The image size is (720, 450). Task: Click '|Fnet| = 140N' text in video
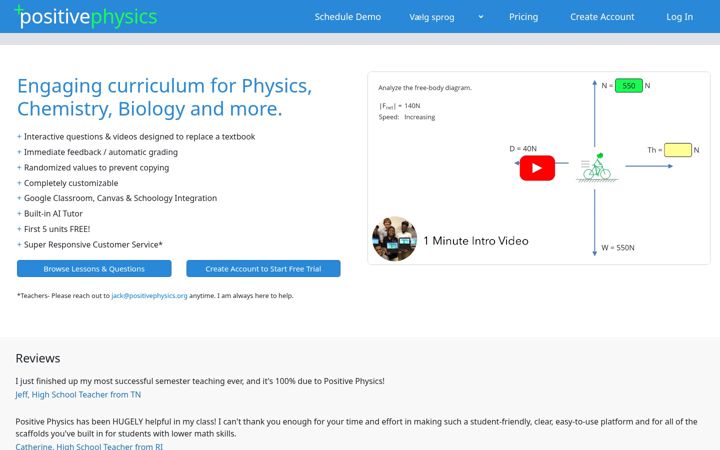pos(399,106)
